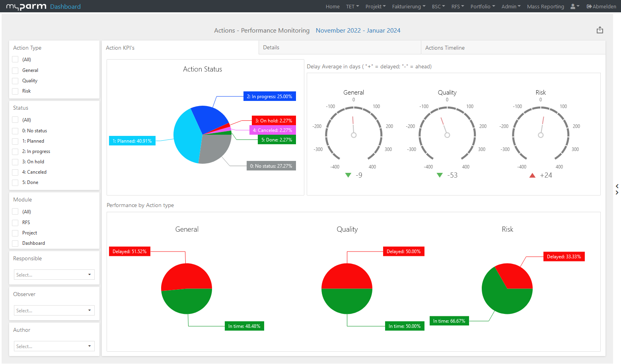Check the Quality action type filter

tap(15, 81)
